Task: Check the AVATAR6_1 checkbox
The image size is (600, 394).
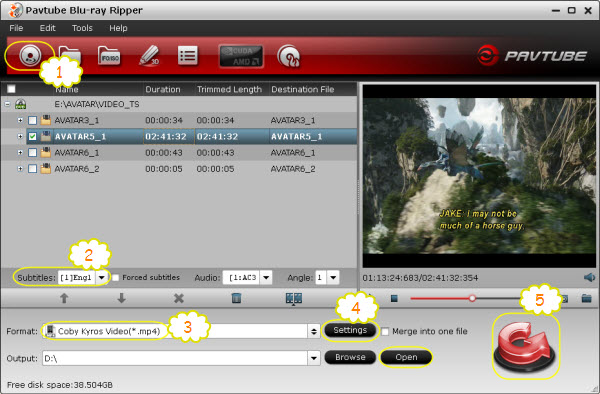Action: 33,153
